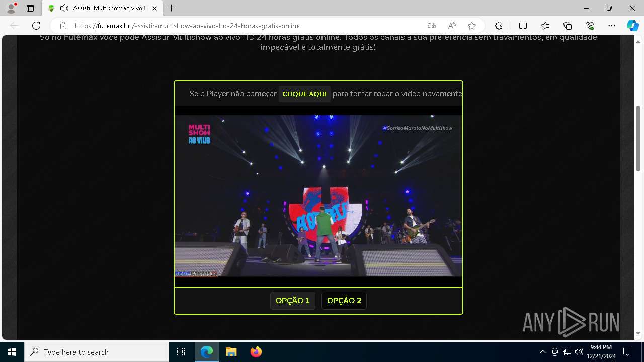The width and height of the screenshot is (644, 362).
Task: Open the notifications center icon
Action: point(627,352)
